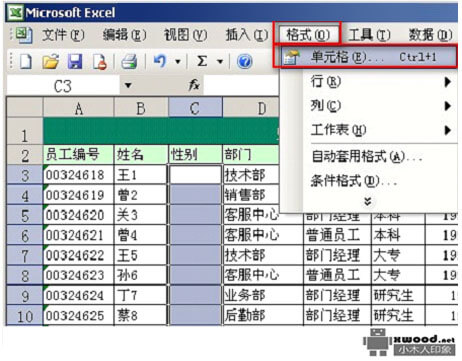Screen dimensions: 462x361
Task: Click the Open folder icon
Action: [51, 62]
